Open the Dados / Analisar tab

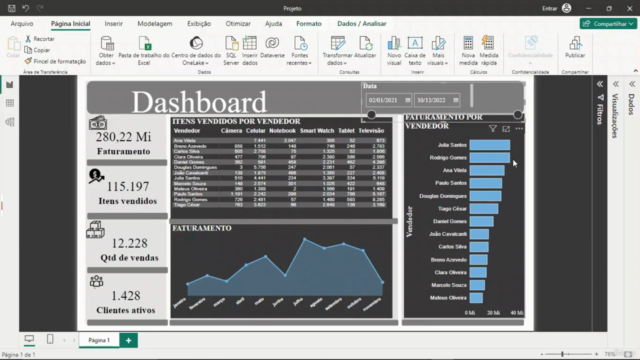tap(362, 24)
